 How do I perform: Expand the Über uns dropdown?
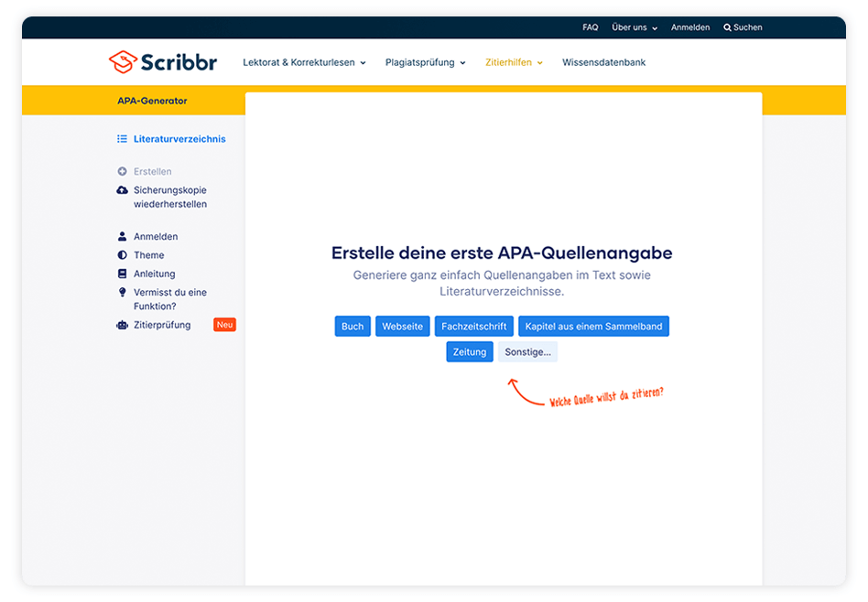pyautogui.click(x=634, y=27)
